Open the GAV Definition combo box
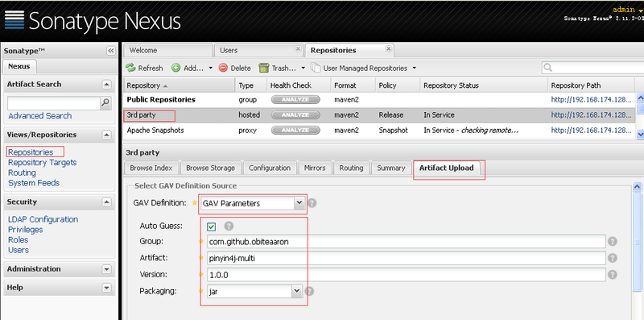644x320 pixels. [299, 203]
